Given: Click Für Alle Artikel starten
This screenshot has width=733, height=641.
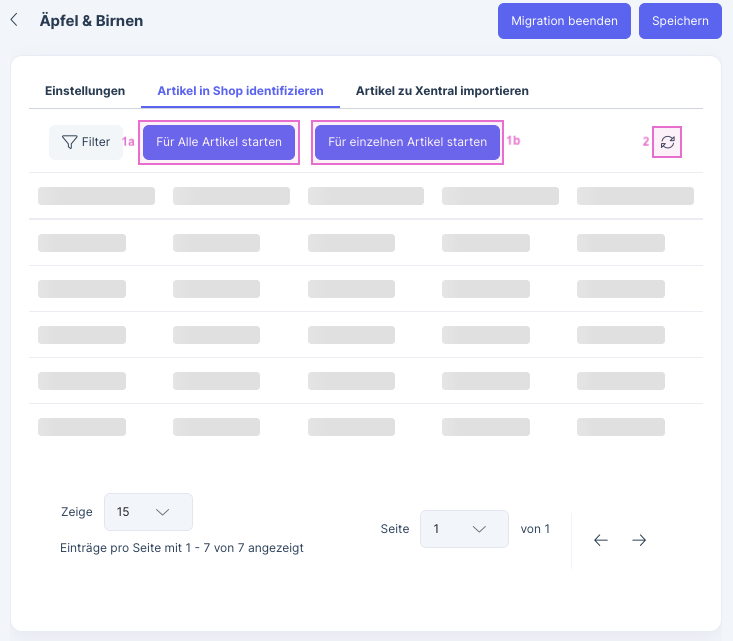Looking at the screenshot, I should click(219, 142).
